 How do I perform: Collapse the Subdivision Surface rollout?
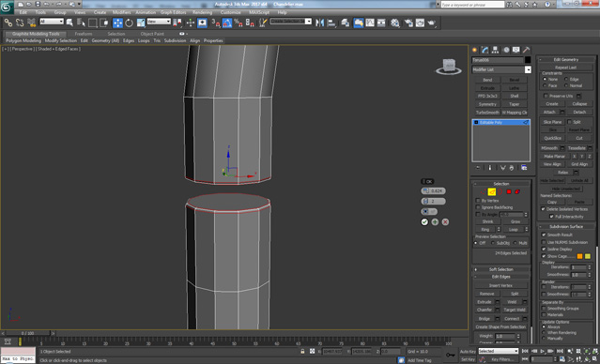click(566, 226)
